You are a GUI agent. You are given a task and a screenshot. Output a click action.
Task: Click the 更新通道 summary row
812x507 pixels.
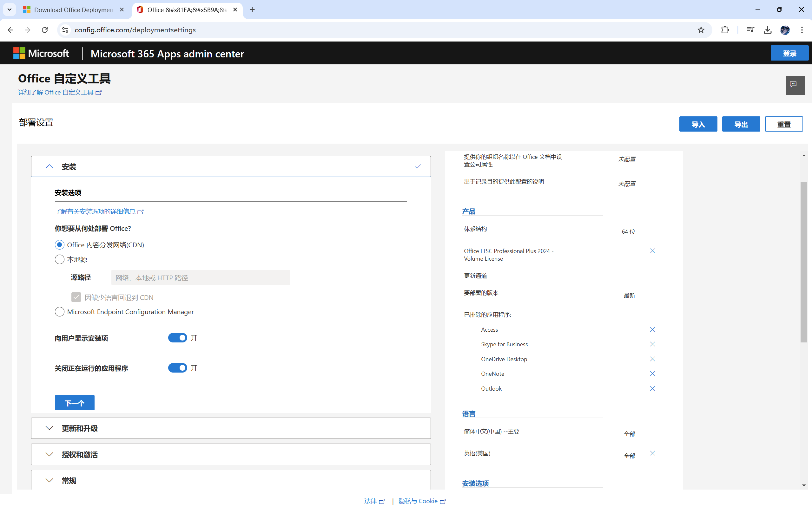[475, 276]
